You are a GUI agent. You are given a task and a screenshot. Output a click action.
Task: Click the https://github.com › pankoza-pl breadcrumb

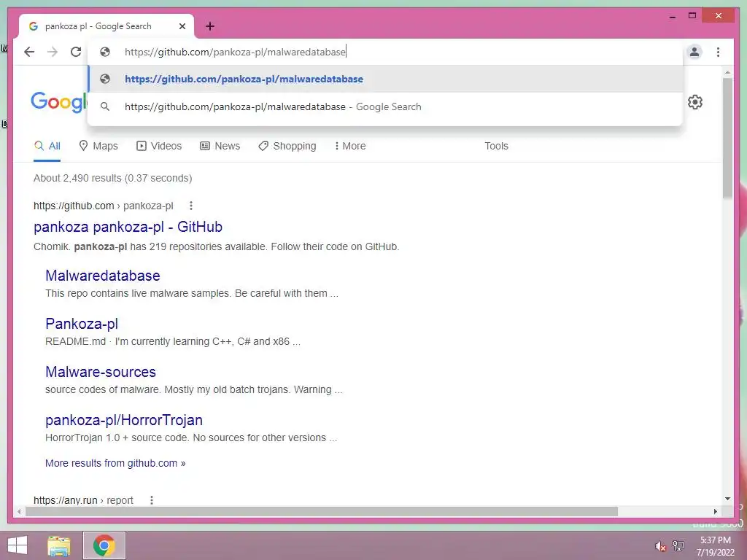104,206
